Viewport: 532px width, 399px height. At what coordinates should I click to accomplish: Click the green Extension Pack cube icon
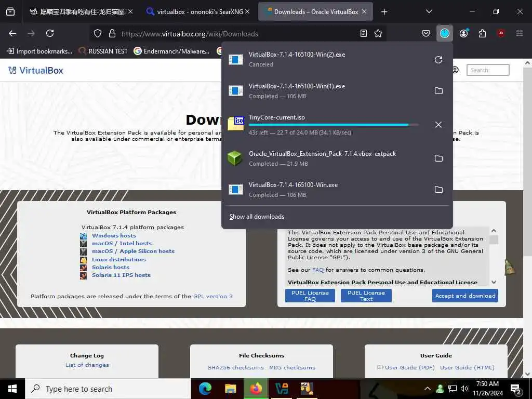coord(235,158)
